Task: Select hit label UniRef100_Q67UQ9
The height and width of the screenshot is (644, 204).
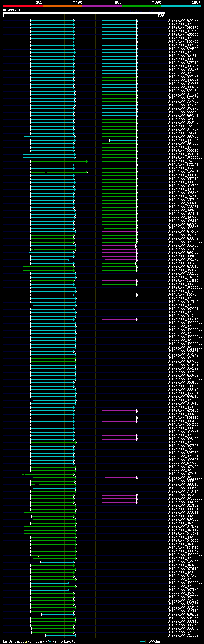Action: [x=183, y=147]
